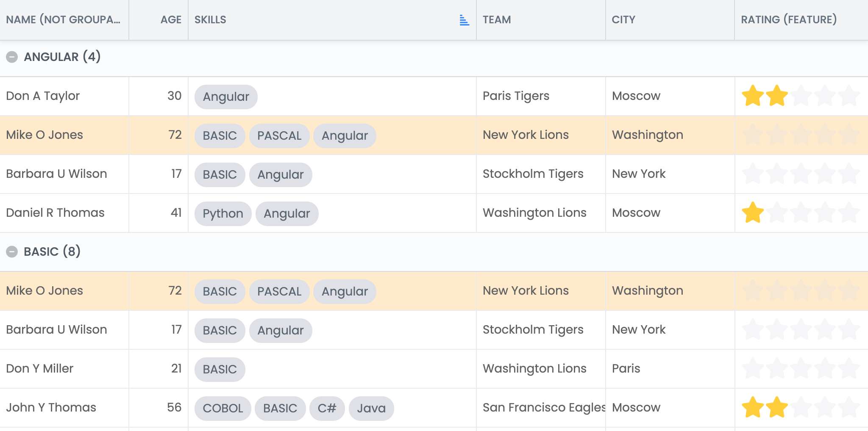The image size is (868, 431).
Task: Set Don A Taylor rating to three stars
Action: click(x=801, y=96)
